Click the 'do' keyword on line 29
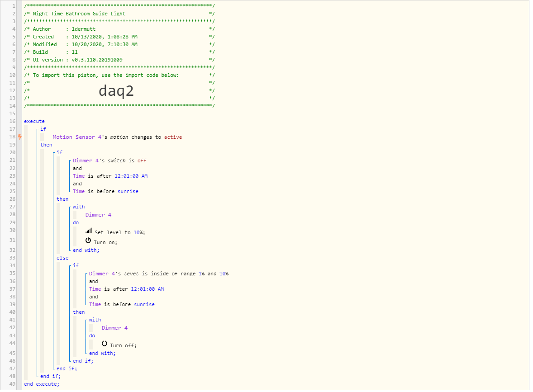The image size is (533, 392). [76, 223]
